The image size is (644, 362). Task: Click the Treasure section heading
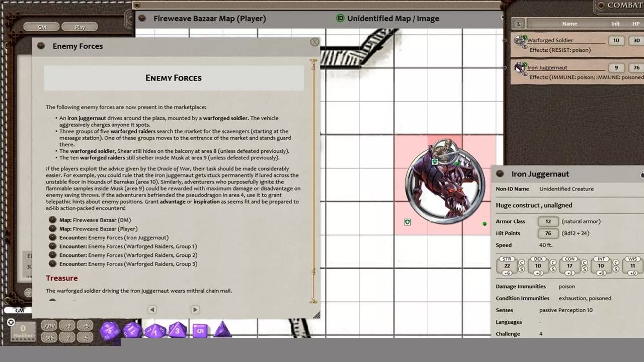[x=62, y=278]
